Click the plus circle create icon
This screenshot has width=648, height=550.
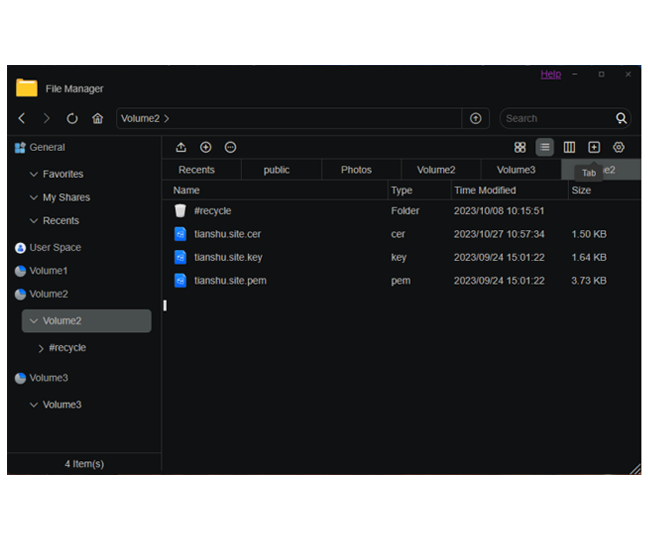[206, 147]
